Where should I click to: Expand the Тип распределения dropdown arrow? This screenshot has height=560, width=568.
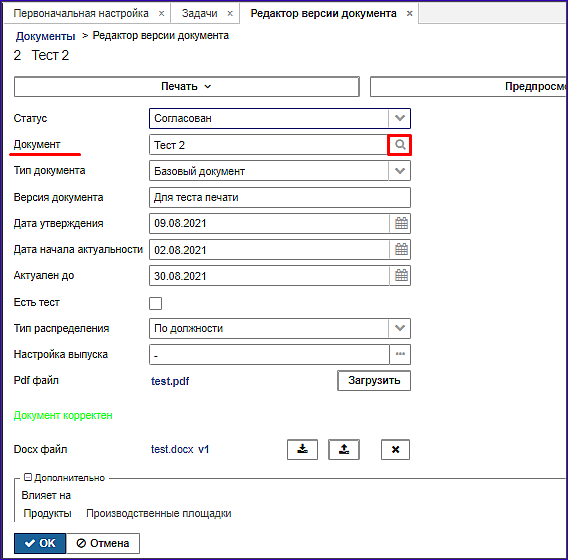coord(400,328)
